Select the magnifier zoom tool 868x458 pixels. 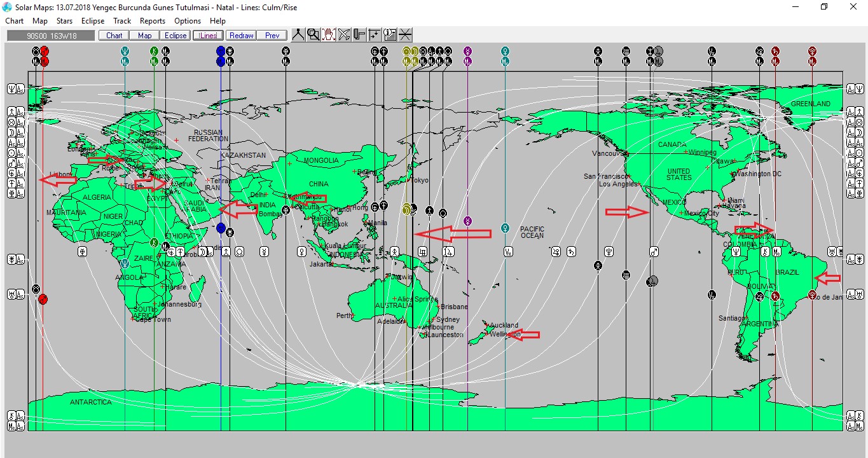(313, 35)
